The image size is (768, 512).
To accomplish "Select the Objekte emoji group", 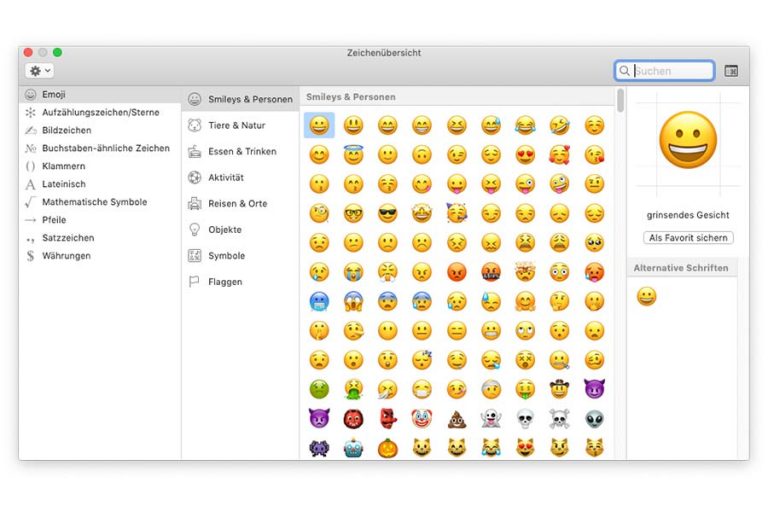I will click(x=240, y=229).
